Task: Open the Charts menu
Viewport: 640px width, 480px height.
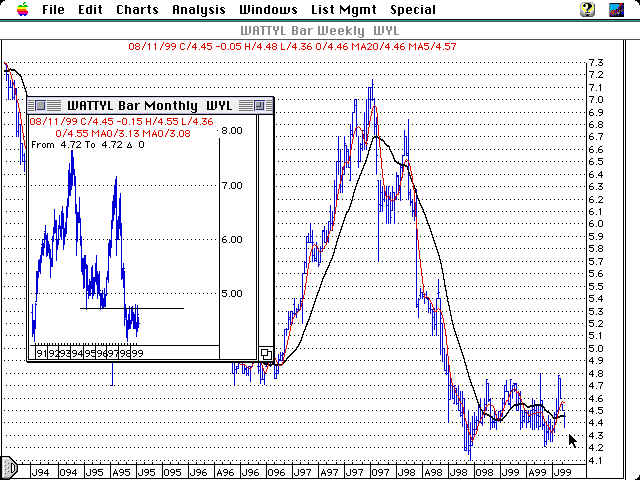Action: point(137,9)
